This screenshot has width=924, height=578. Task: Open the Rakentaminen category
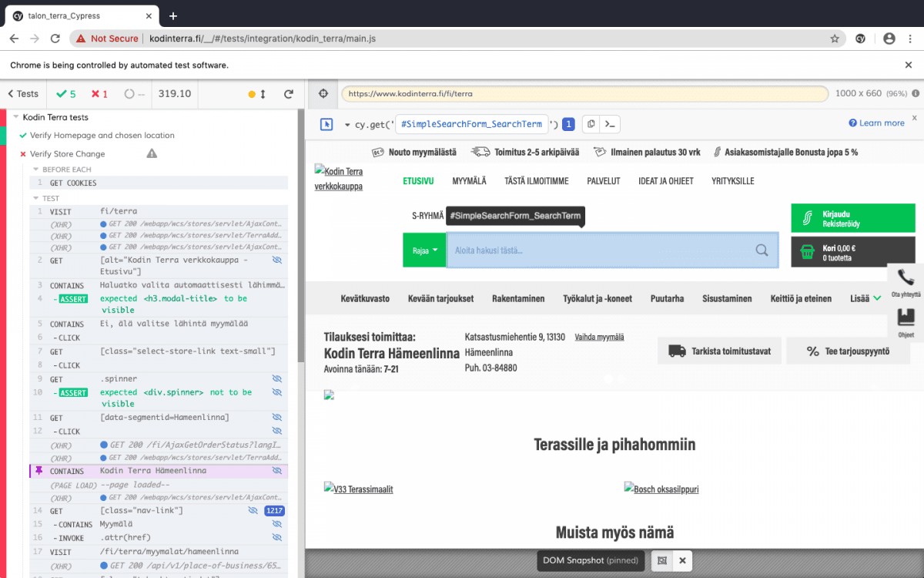tap(518, 298)
